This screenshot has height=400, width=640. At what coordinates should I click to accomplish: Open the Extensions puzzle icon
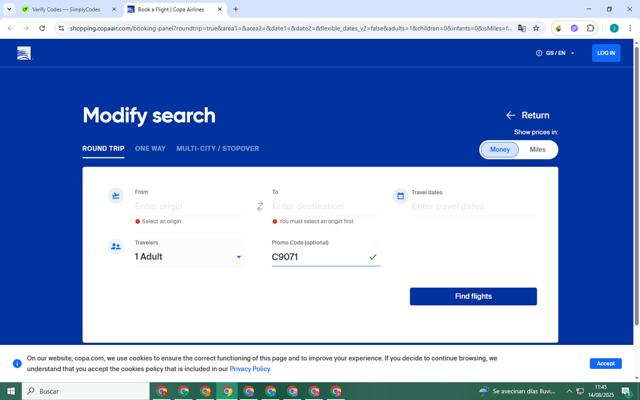coord(590,28)
